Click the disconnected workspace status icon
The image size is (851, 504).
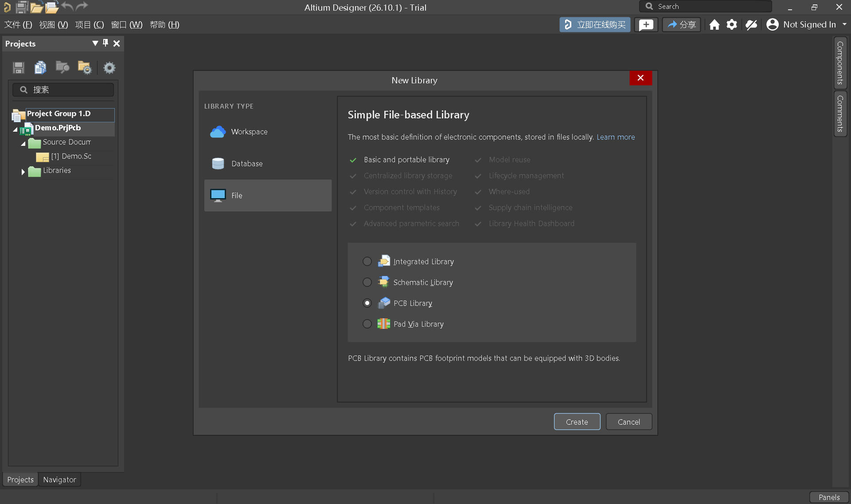click(751, 25)
